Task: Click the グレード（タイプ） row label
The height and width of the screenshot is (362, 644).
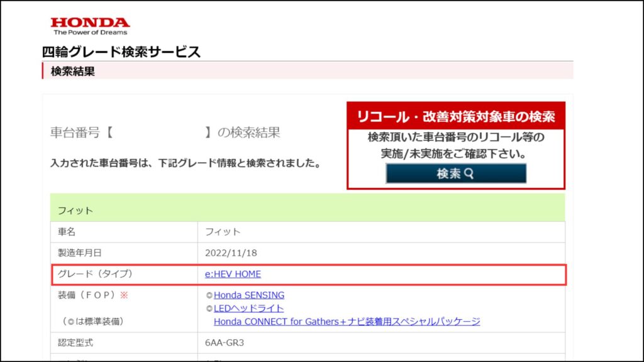Action: click(95, 274)
